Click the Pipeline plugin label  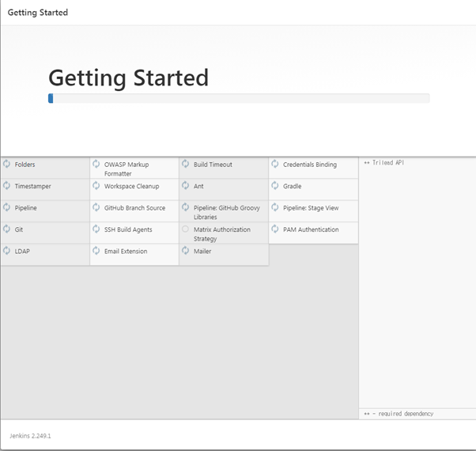pyautogui.click(x=26, y=208)
